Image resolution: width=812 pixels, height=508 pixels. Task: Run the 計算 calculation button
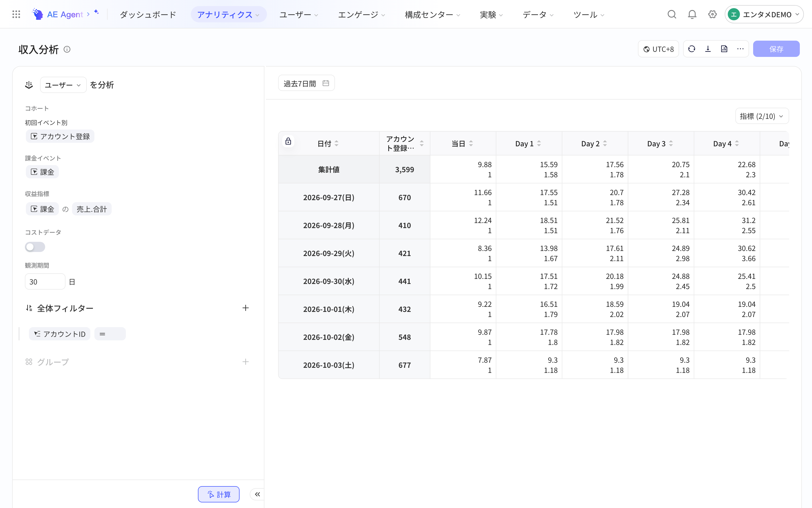[x=219, y=494]
